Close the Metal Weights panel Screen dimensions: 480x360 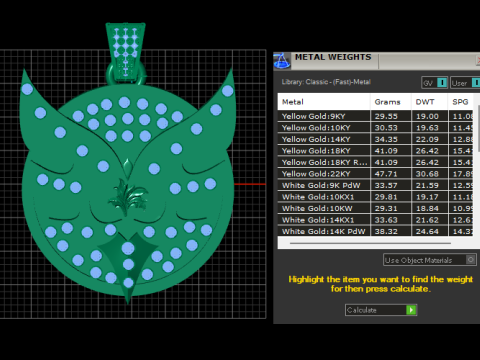(x=478, y=60)
